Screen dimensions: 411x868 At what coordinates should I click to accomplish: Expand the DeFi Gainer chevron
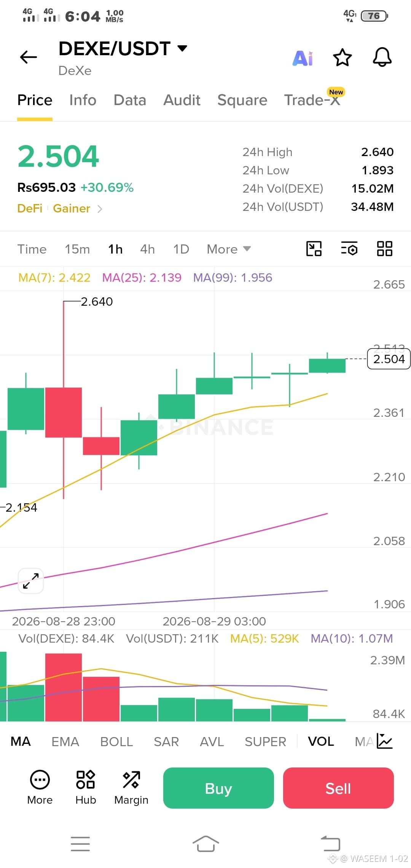(x=100, y=209)
